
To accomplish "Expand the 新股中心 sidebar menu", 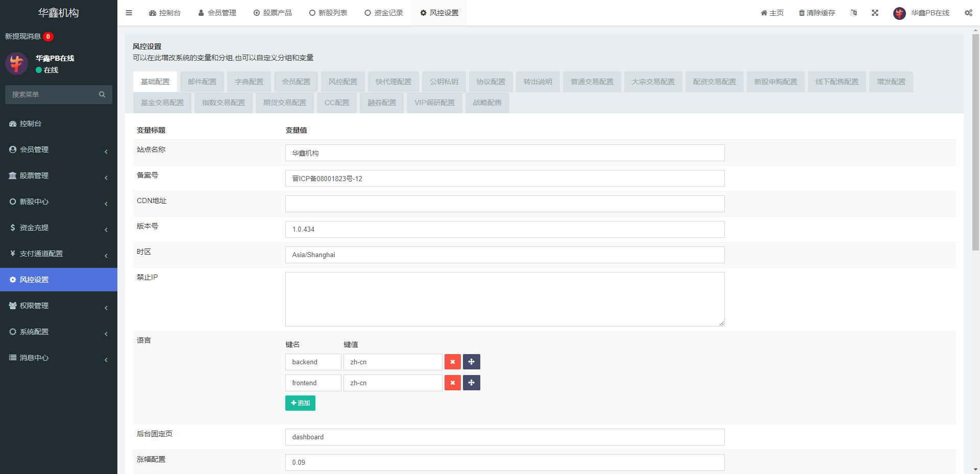I will (x=59, y=202).
